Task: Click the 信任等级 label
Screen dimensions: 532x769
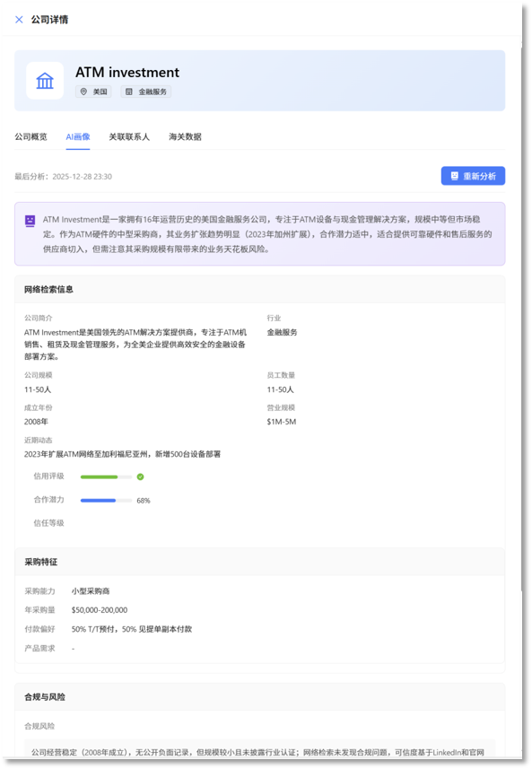Action: [48, 523]
